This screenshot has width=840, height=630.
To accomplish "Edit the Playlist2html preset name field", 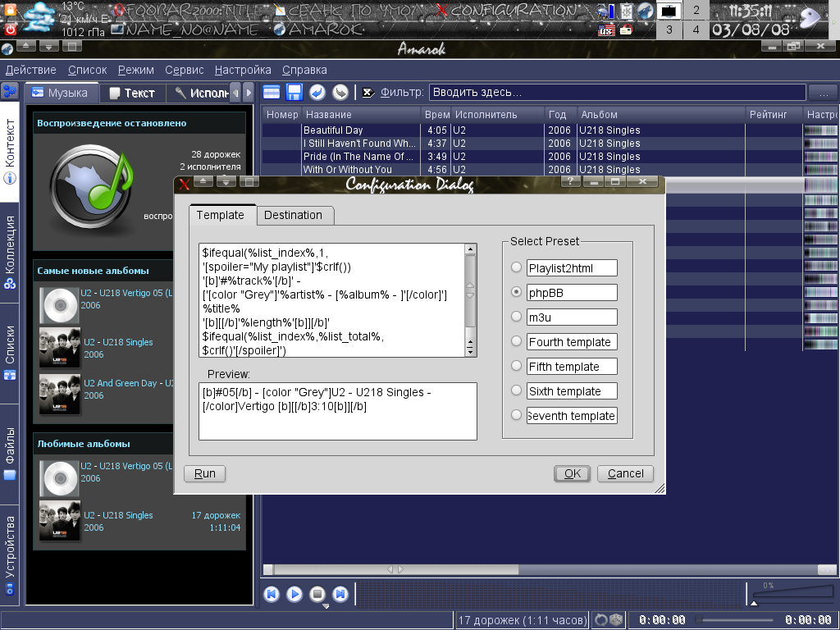I will (572, 268).
